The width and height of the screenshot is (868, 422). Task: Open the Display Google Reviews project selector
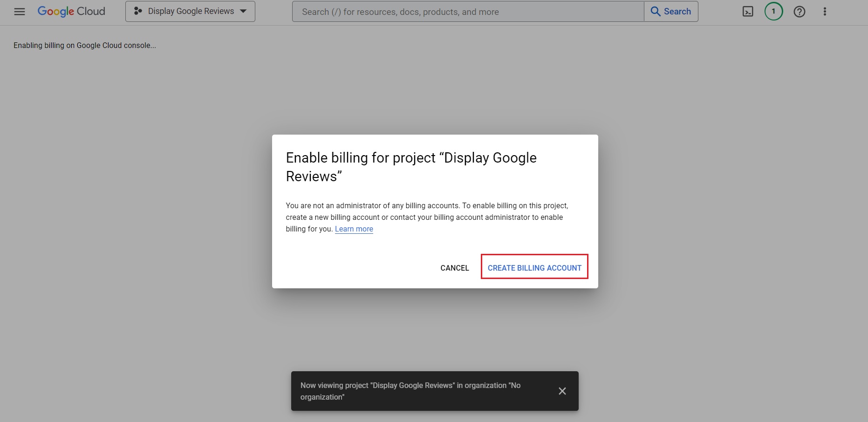click(x=190, y=11)
